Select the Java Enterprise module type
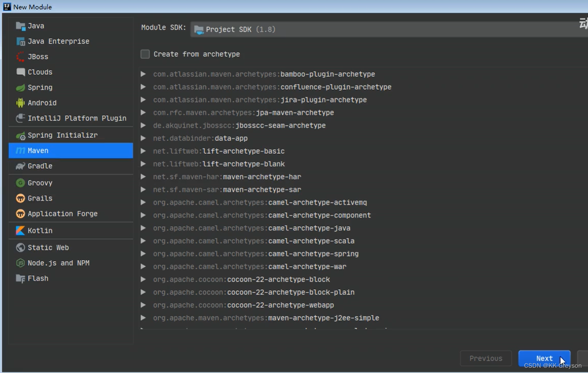Viewport: 588px width, 373px height. [x=71, y=41]
